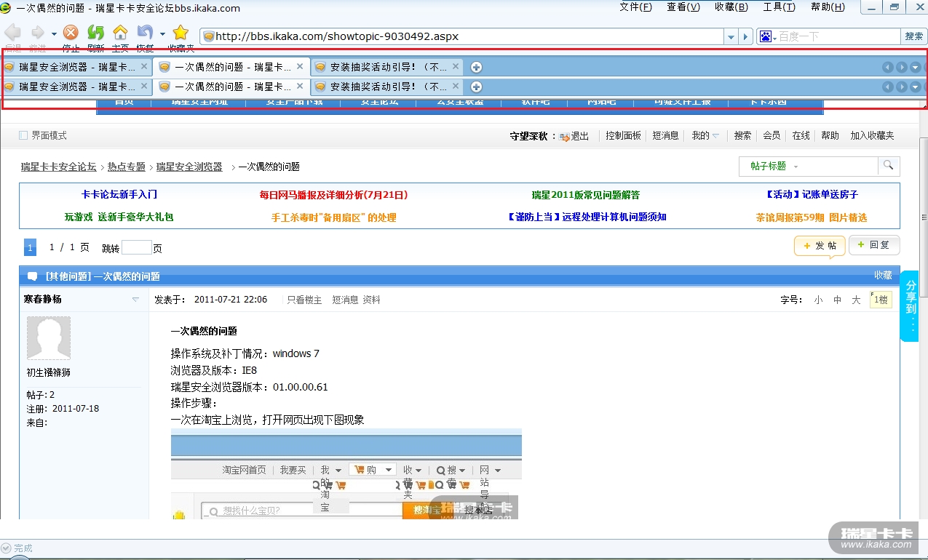Click the 在线 link

(x=801, y=136)
